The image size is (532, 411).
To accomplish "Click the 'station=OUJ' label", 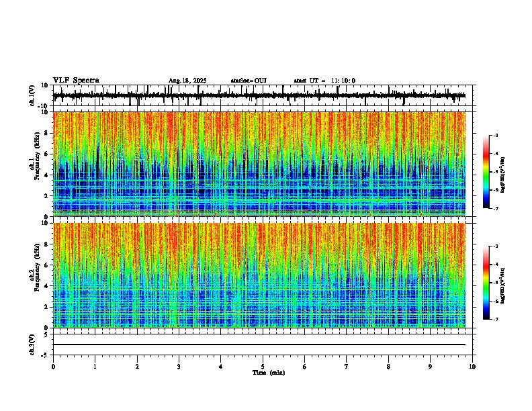I will coord(249,81).
